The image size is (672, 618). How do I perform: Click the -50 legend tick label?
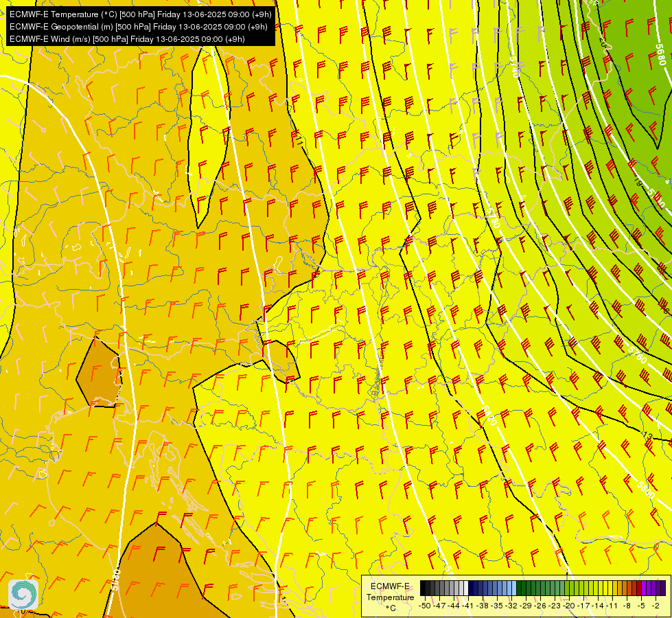(x=425, y=606)
